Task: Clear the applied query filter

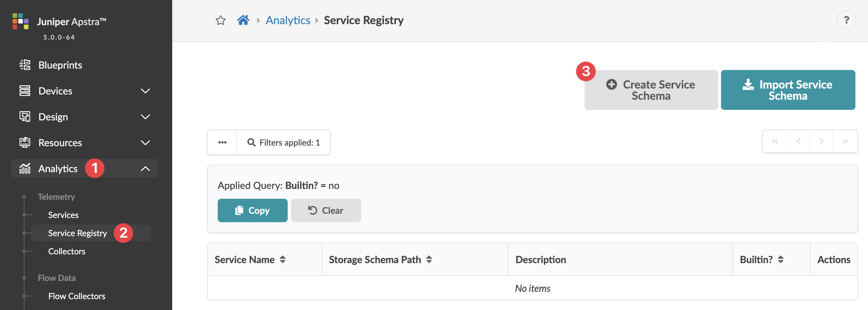Action: [326, 210]
